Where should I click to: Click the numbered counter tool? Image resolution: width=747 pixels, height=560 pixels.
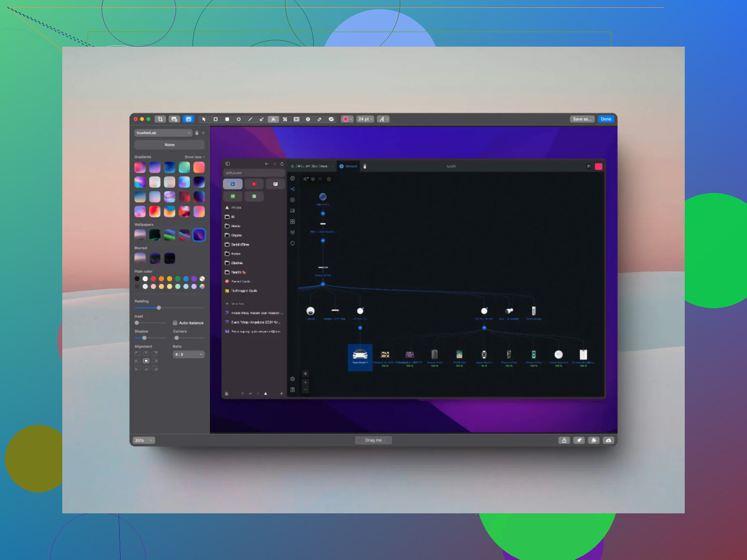coord(308,119)
